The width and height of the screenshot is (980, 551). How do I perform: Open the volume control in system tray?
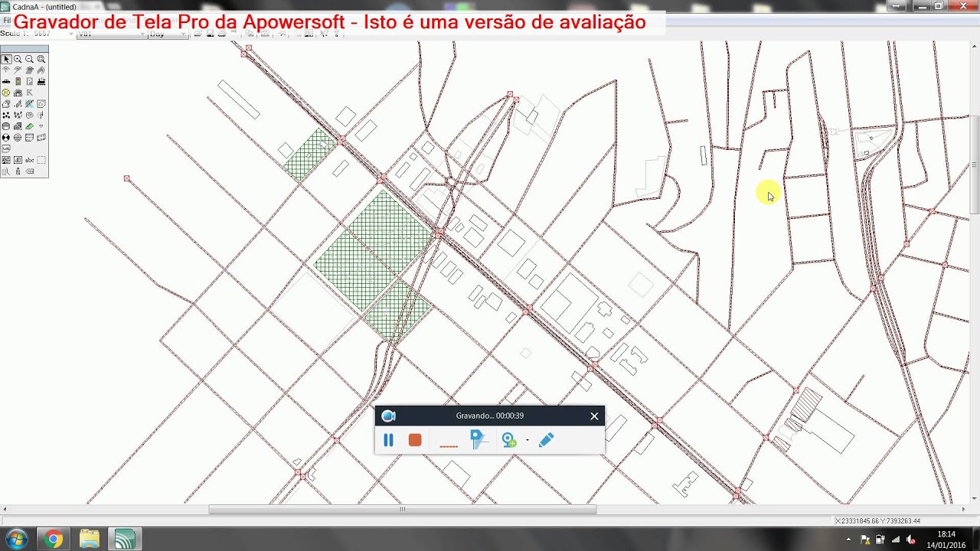coord(911,540)
